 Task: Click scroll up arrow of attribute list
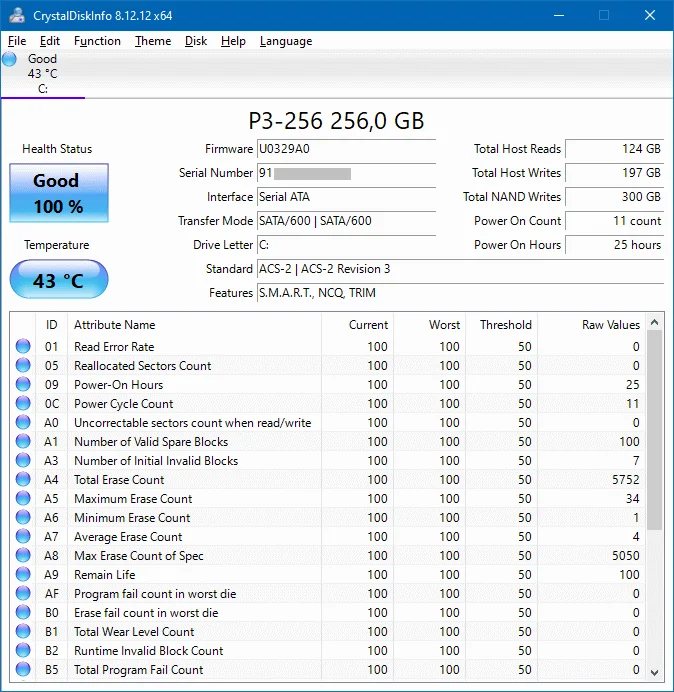click(x=655, y=323)
